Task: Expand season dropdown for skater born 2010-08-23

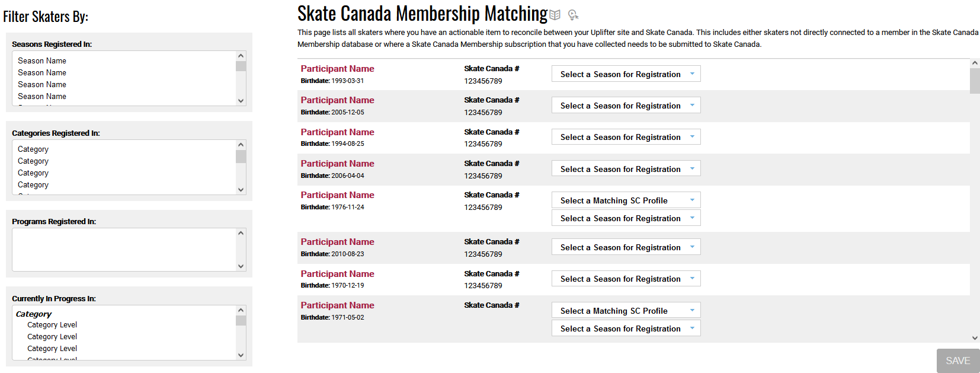Action: [x=625, y=247]
